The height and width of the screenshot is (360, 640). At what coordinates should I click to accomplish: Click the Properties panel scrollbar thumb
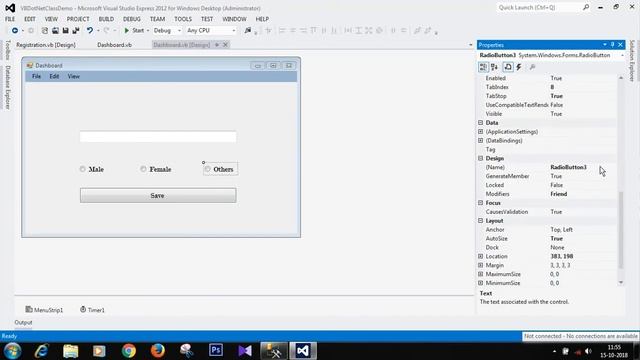[621, 230]
